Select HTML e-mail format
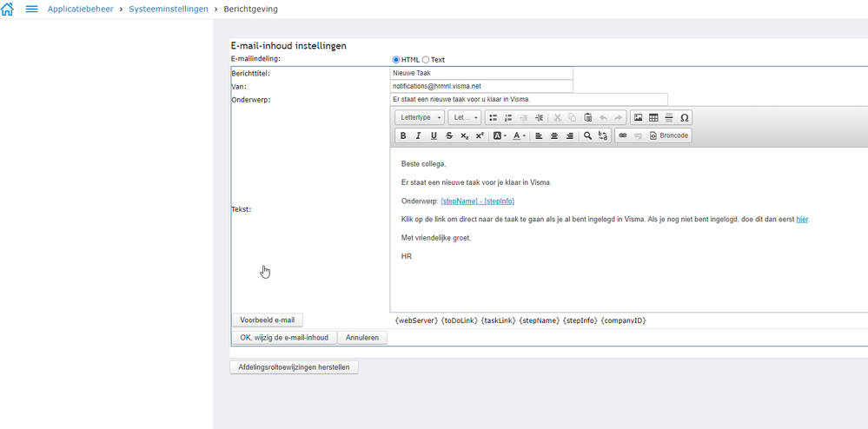Image resolution: width=868 pixels, height=429 pixels. pos(396,60)
